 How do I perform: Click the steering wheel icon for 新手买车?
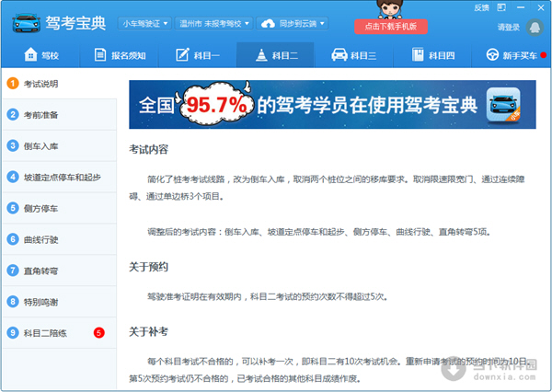tap(492, 54)
